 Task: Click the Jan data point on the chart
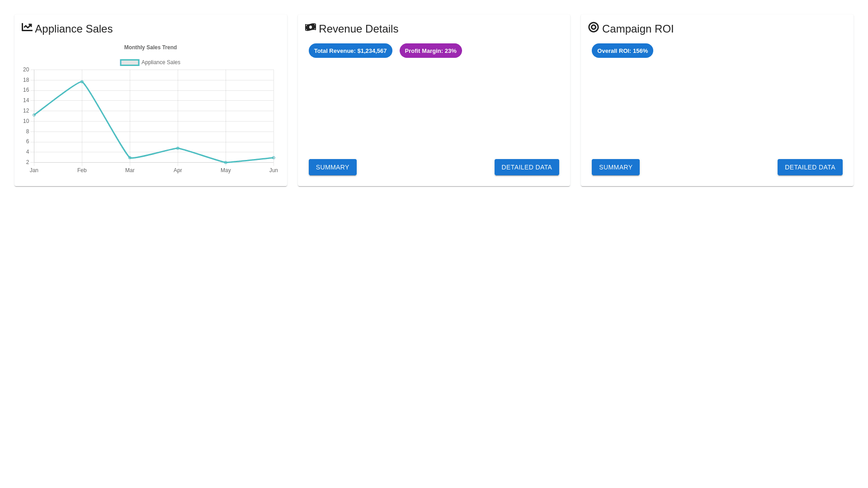(x=34, y=115)
